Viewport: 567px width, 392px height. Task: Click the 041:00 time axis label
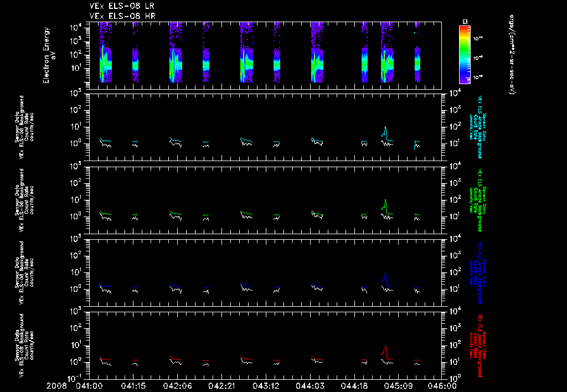click(88, 386)
